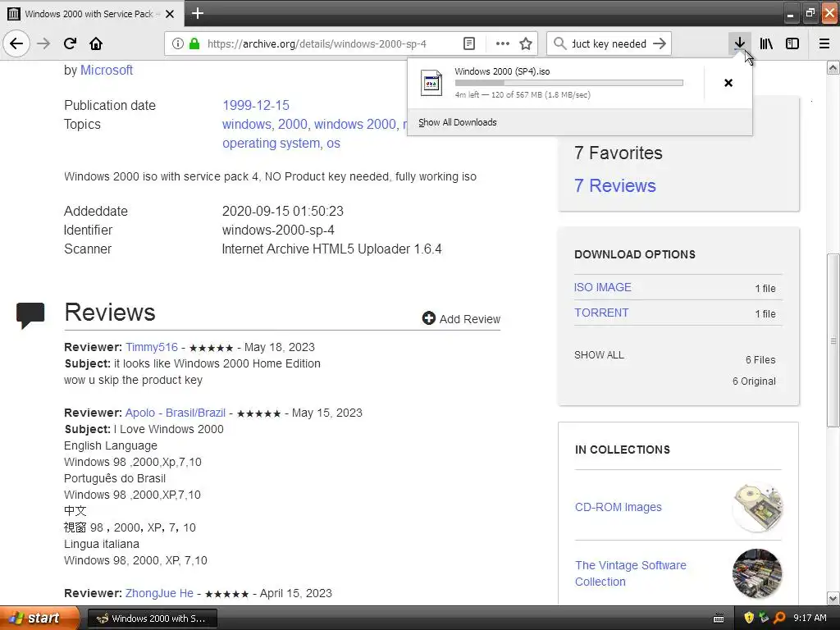Click the network connection tray icon

[x=764, y=618]
